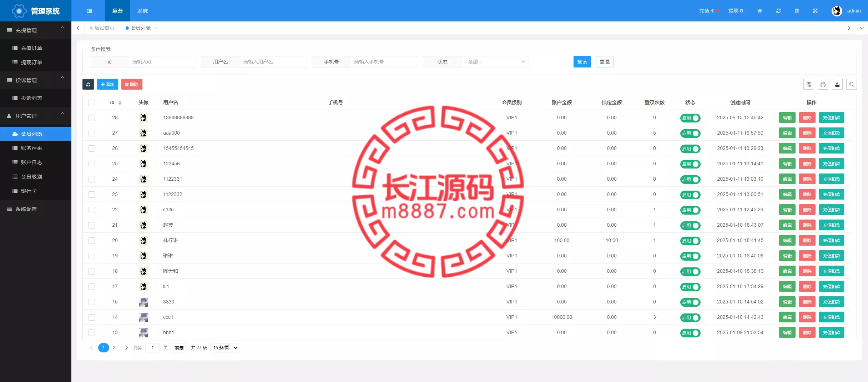Click 编辑 for user 13888888888
868x382 pixels.
787,118
